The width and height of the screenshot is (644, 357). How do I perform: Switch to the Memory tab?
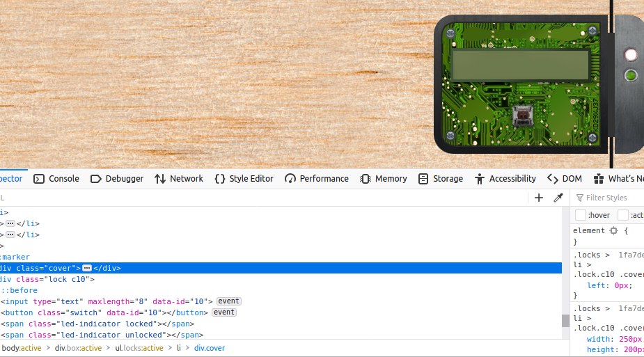coord(383,178)
